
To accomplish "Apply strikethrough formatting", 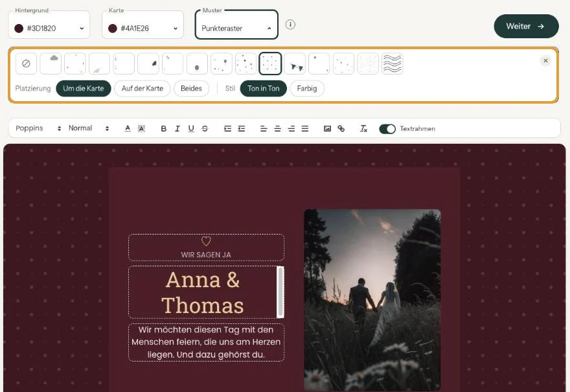I will click(x=205, y=128).
